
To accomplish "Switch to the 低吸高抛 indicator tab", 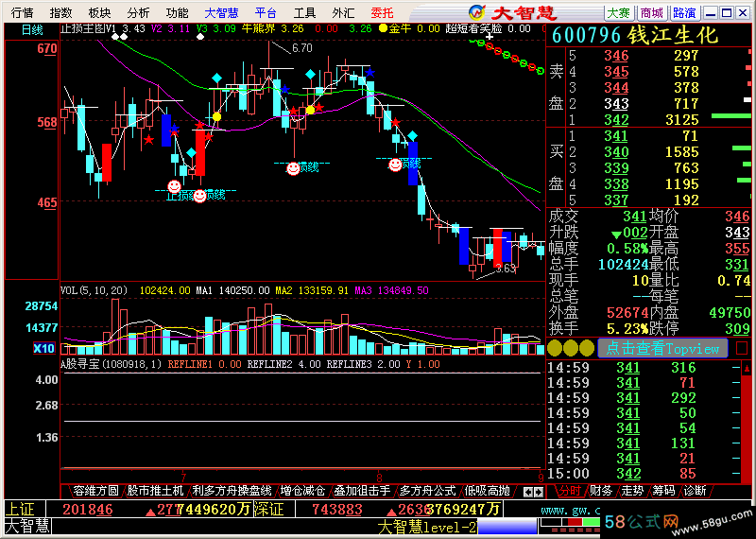I will [x=486, y=491].
